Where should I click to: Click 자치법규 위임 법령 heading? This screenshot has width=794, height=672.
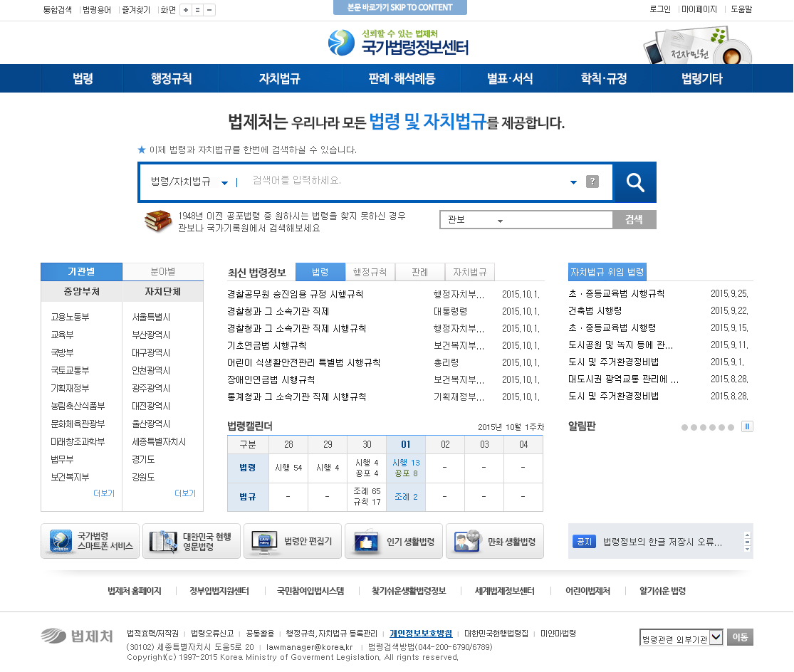click(x=607, y=272)
